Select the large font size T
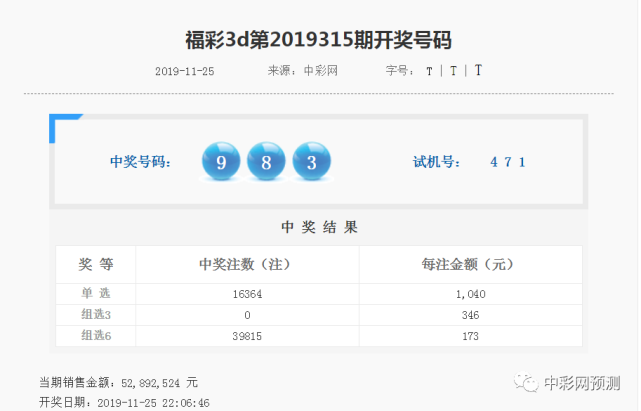 click(x=478, y=70)
